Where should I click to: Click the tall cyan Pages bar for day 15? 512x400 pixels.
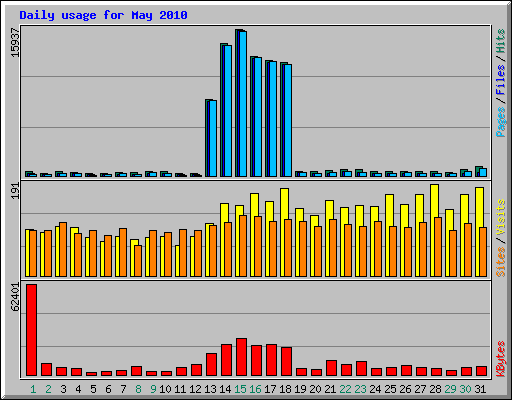(243, 104)
